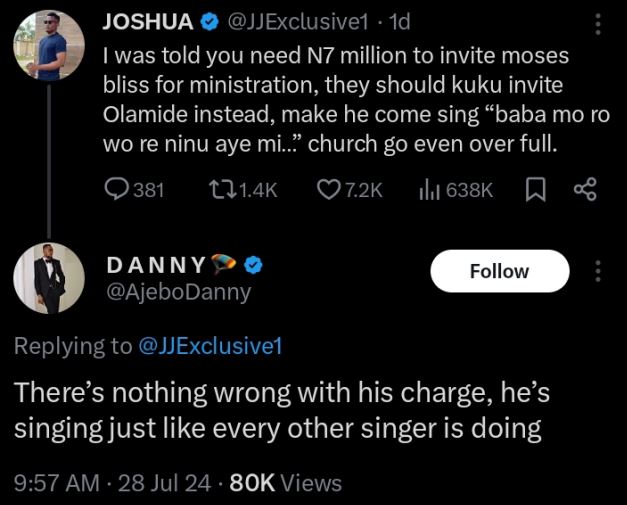Click the reply comment icon on Joshua's tweet
This screenshot has height=505, width=627.
[118, 189]
